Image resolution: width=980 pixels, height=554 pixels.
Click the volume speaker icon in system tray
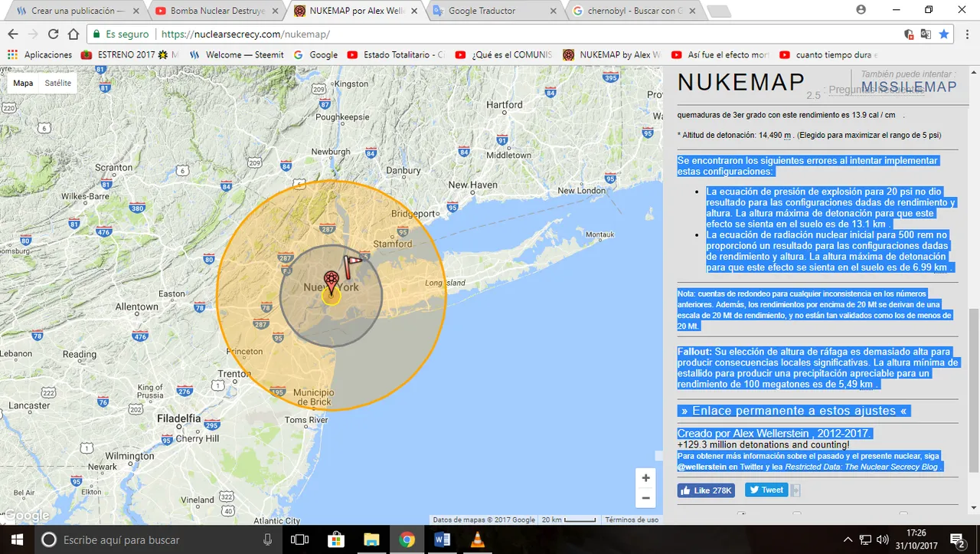882,539
